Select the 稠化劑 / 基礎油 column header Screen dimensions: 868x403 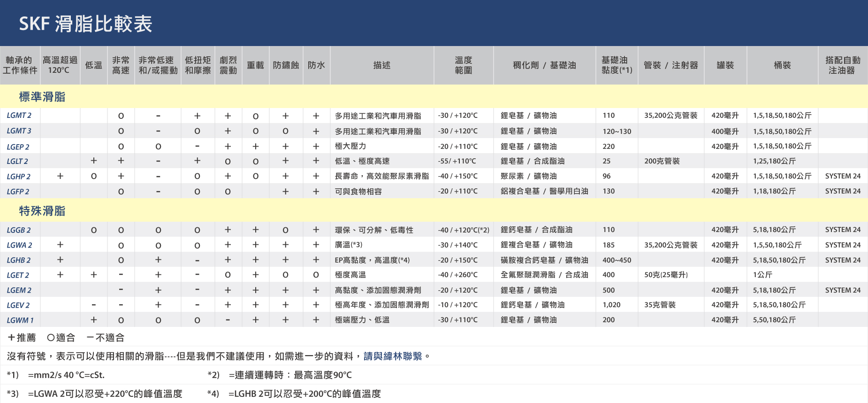click(544, 65)
